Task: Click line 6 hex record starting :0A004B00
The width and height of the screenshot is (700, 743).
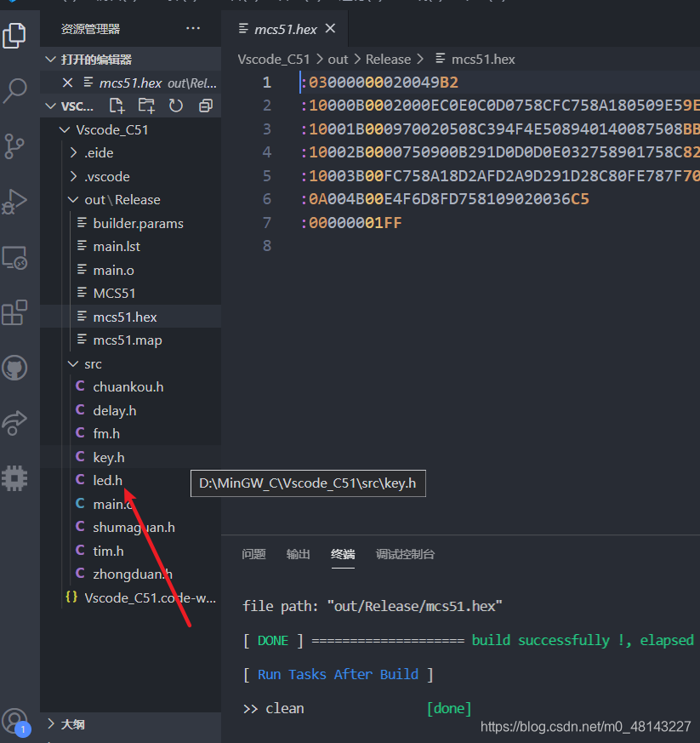Action: click(x=445, y=199)
